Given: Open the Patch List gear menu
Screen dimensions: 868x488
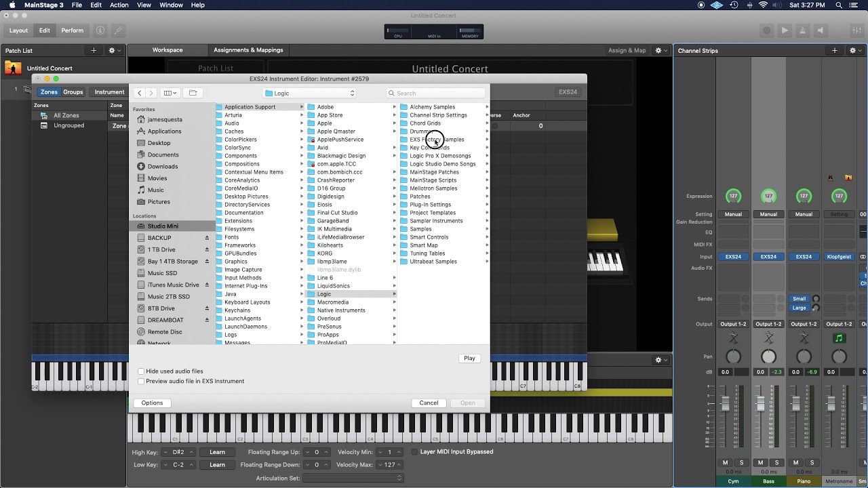Looking at the screenshot, I should tap(113, 50).
